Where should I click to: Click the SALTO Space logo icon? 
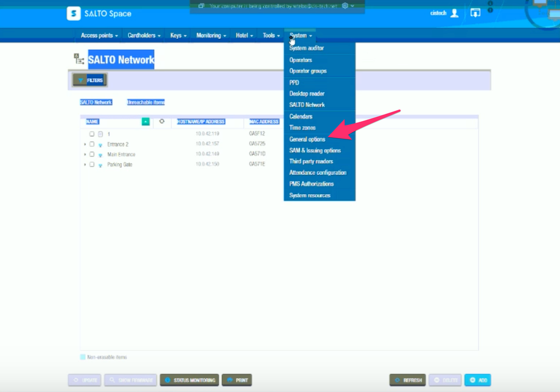click(x=74, y=13)
